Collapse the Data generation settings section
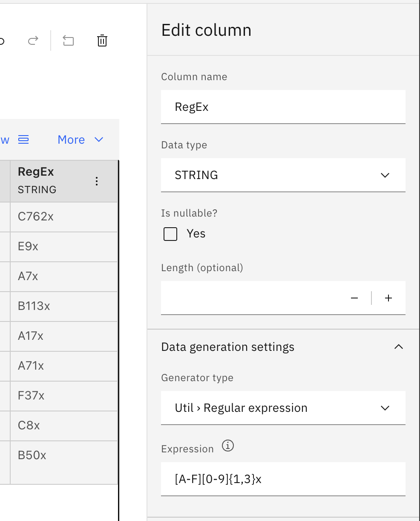Viewport: 420px width, 521px height. (x=398, y=347)
